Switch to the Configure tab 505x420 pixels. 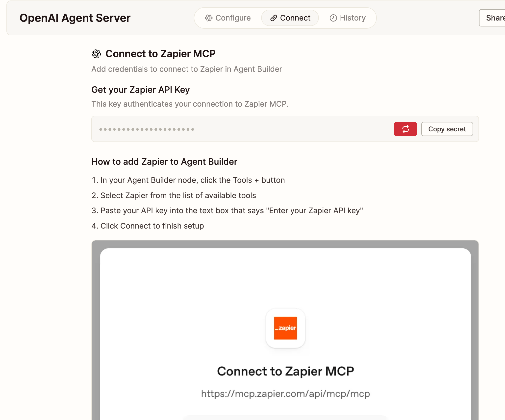point(228,18)
